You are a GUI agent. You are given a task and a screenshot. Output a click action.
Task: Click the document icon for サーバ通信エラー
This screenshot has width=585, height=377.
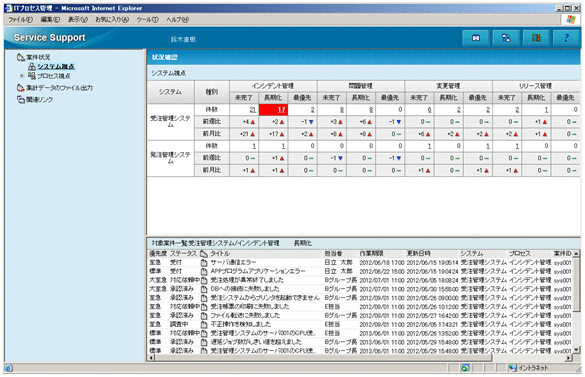204,262
